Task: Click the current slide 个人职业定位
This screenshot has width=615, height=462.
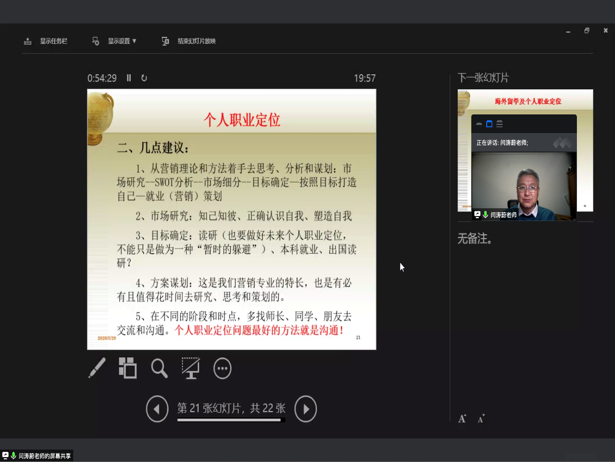Action: point(231,219)
